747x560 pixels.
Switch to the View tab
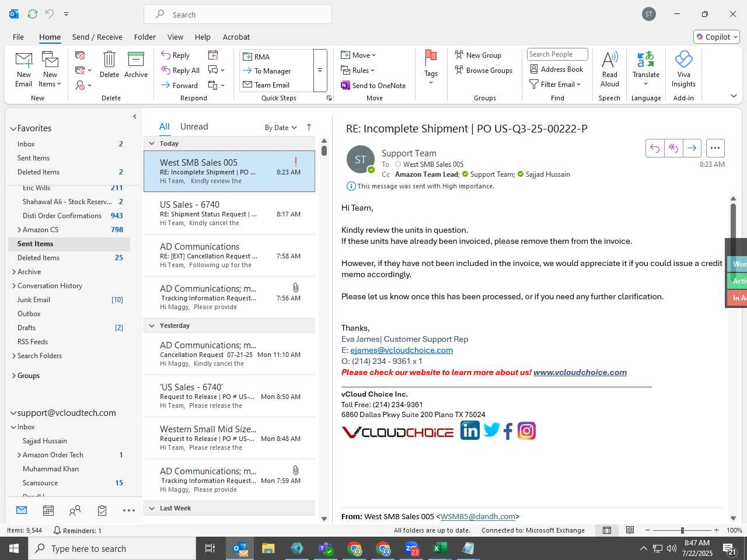(175, 37)
